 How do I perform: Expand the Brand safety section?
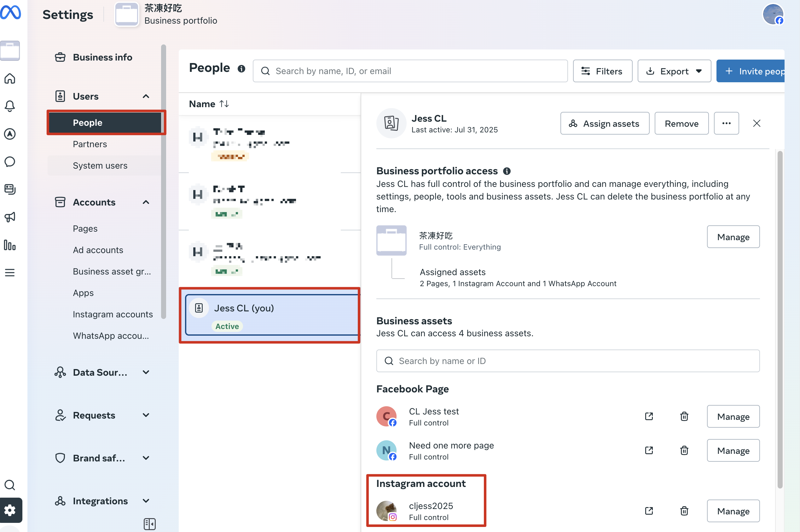(146, 458)
